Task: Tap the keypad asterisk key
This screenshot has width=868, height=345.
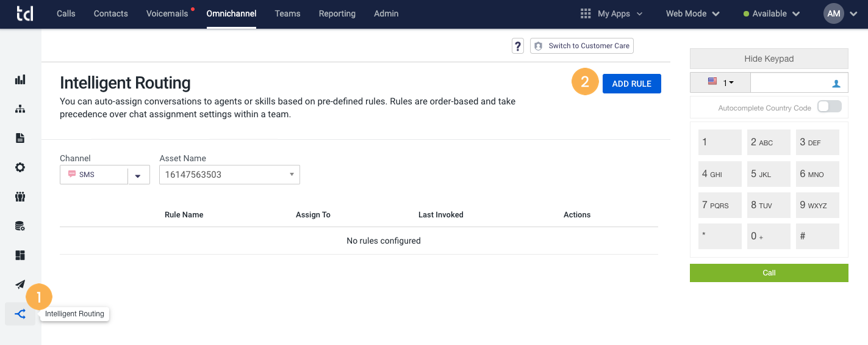Action: pyautogui.click(x=720, y=236)
